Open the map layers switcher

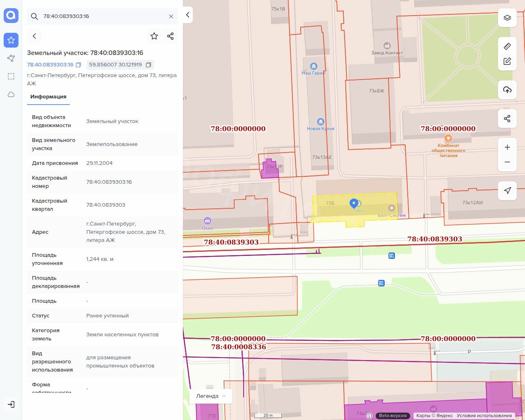[507, 18]
